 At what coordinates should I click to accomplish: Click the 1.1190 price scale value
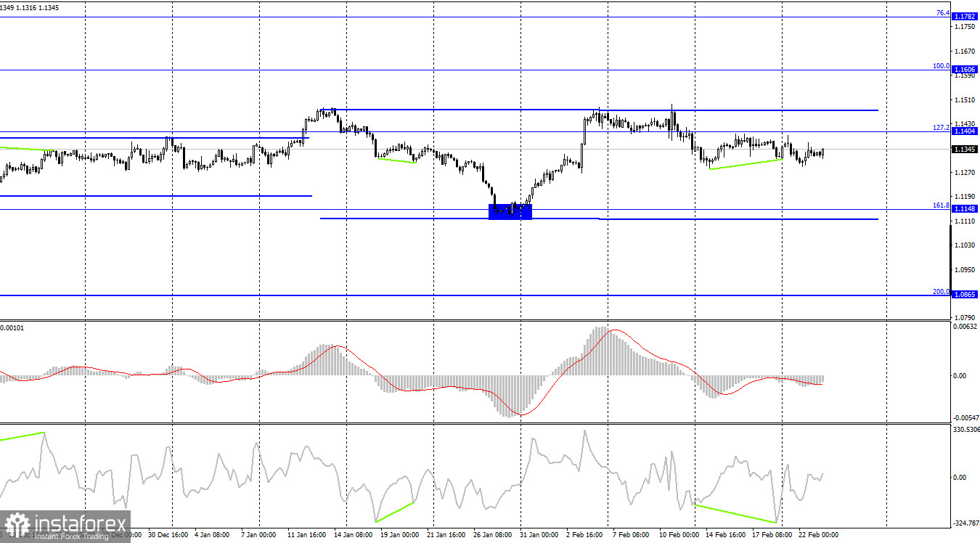965,197
